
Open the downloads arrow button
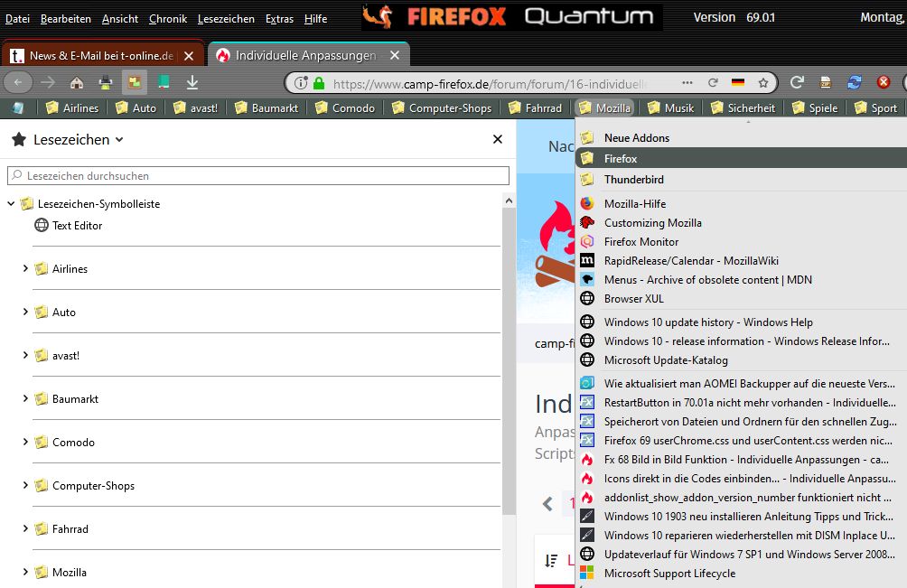tap(192, 83)
